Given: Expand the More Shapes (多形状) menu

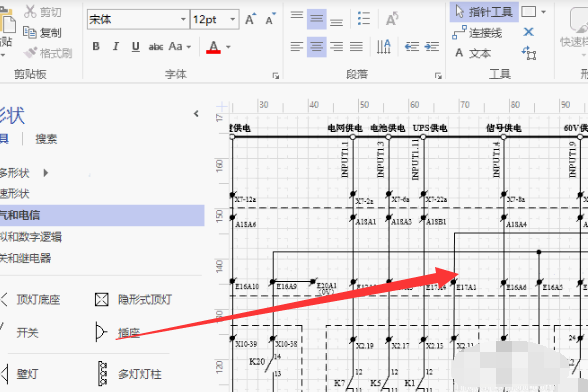Looking at the screenshot, I should [25, 173].
